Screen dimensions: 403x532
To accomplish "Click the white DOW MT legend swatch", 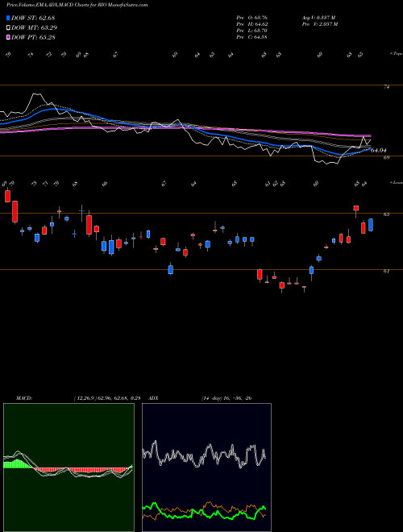I will (8, 28).
